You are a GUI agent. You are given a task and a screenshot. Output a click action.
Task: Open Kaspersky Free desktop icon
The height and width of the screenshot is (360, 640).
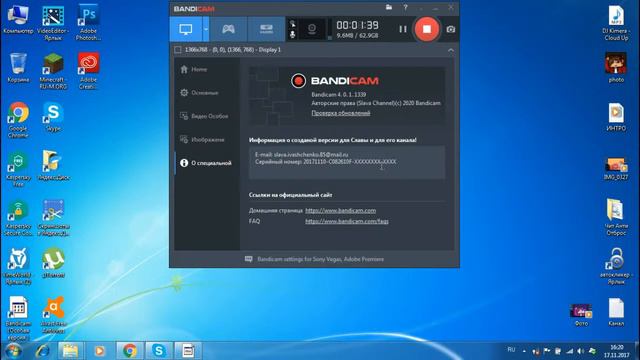(x=18, y=169)
